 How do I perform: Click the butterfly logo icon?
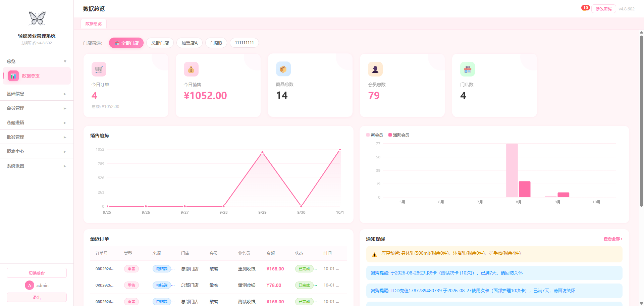point(37,18)
